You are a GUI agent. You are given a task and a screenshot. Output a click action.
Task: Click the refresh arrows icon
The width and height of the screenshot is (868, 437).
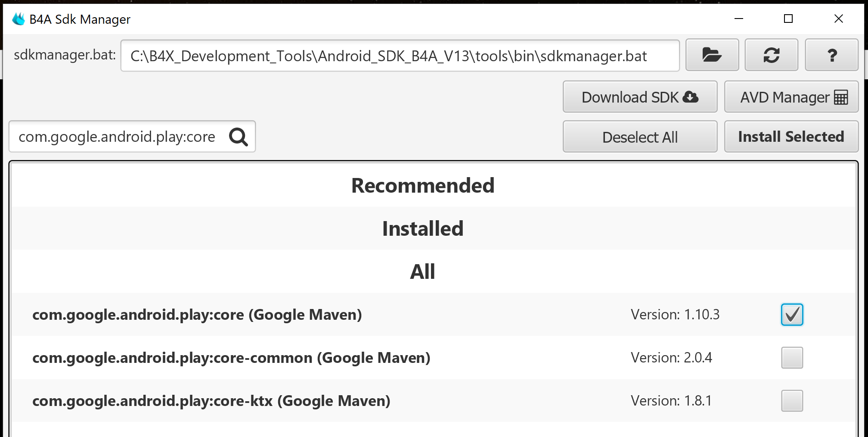point(771,55)
